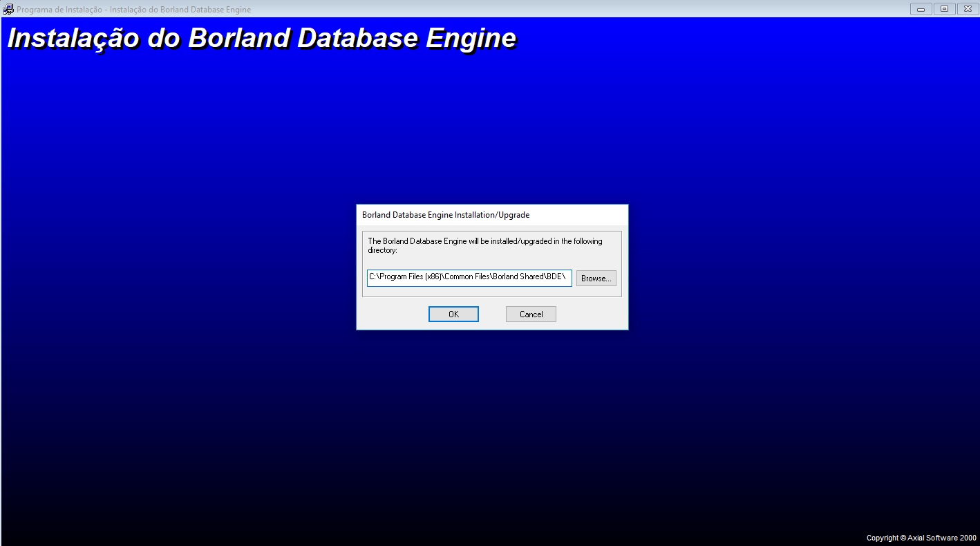980x546 pixels.
Task: Click the dialog title Borland Database Engine Installation/Upgrade
Action: point(446,215)
